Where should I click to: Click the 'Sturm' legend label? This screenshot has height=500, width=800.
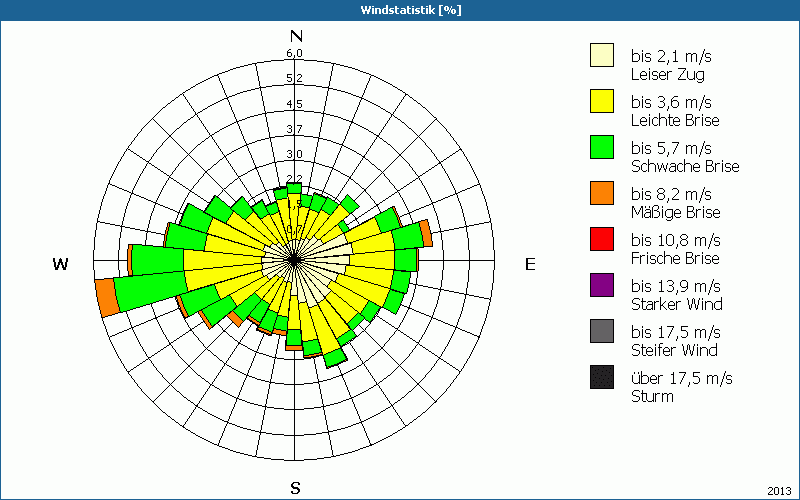pyautogui.click(x=652, y=396)
